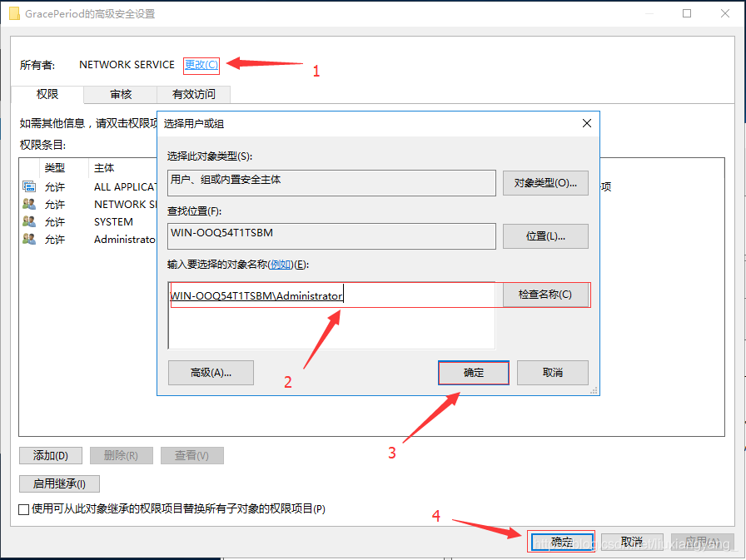Click the 启用继承(I) button
Image resolution: width=746 pixels, height=560 pixels.
[58, 483]
